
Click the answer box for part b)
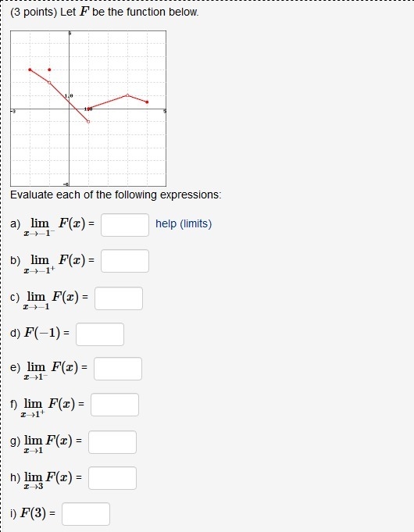coord(125,261)
